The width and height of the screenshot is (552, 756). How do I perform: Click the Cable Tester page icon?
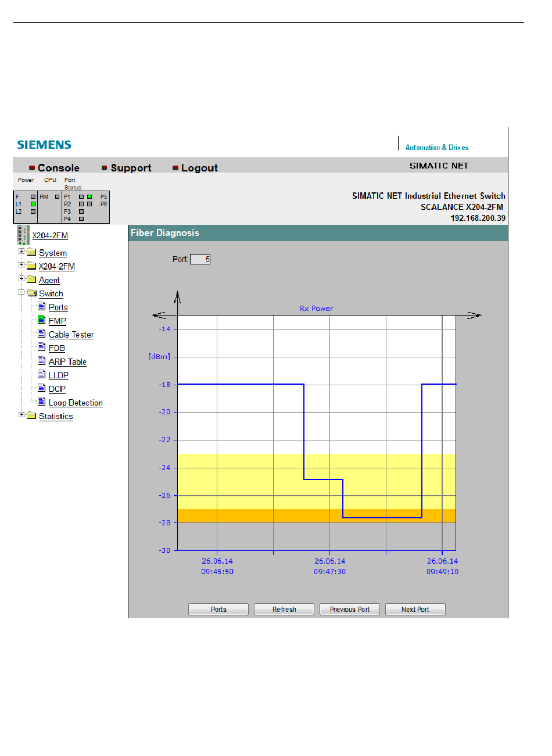click(x=41, y=334)
